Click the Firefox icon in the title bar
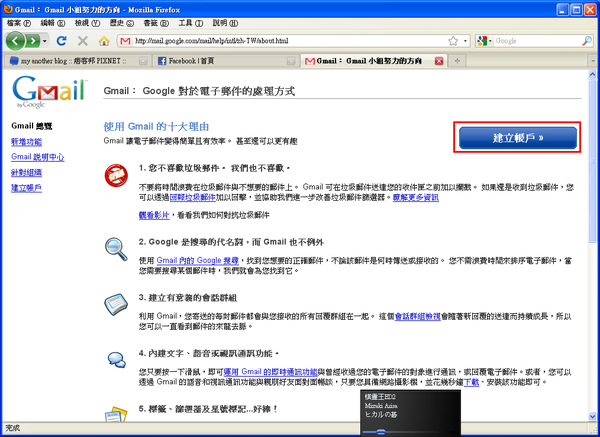The image size is (600, 437). (8, 9)
